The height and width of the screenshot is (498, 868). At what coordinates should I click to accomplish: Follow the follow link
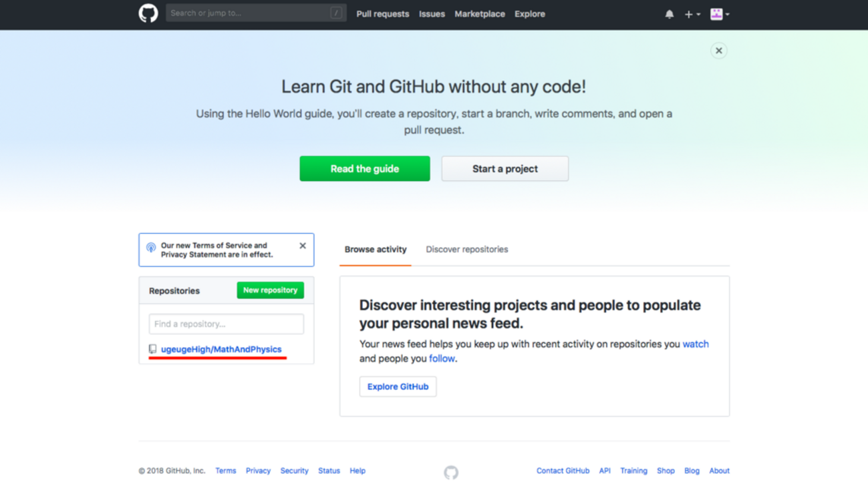(x=442, y=358)
